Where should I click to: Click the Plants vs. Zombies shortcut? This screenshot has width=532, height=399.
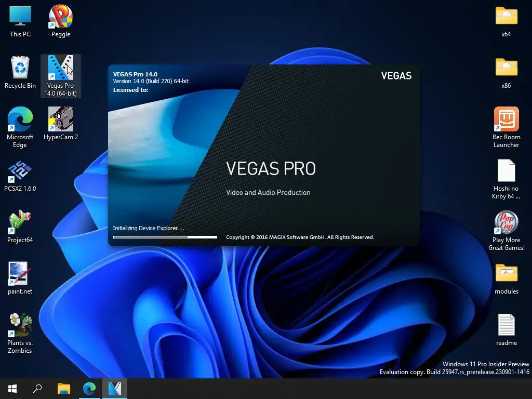(x=20, y=333)
